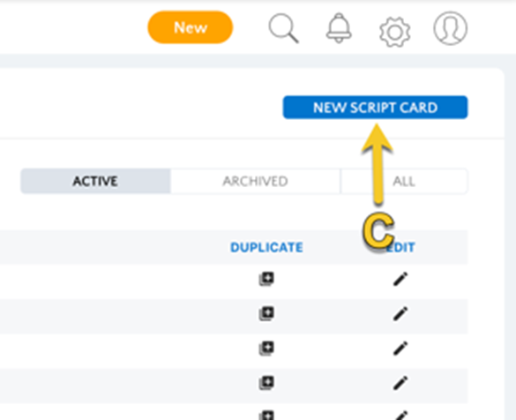Open the user profile avatar icon
Viewport: 516px width, 420px height.
(450, 28)
